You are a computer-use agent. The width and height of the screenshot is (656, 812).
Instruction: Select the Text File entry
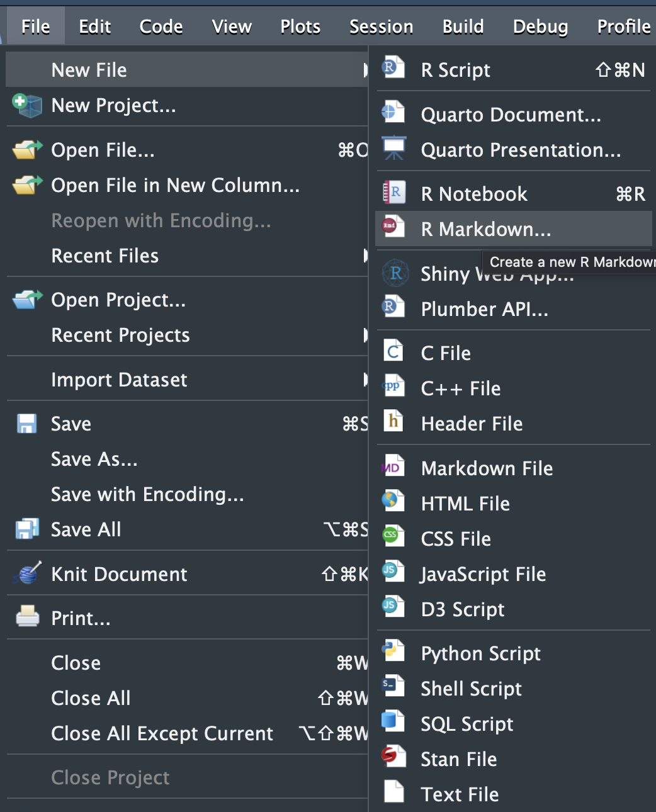pos(513,794)
